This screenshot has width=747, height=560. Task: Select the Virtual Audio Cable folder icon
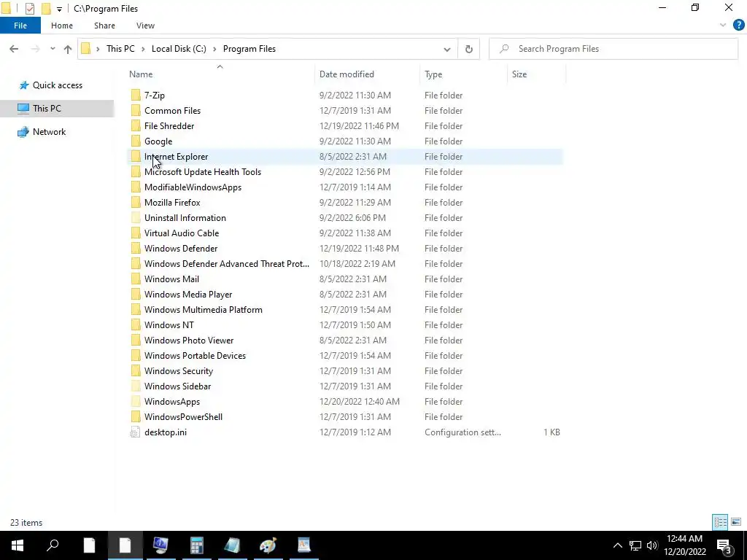[136, 233]
